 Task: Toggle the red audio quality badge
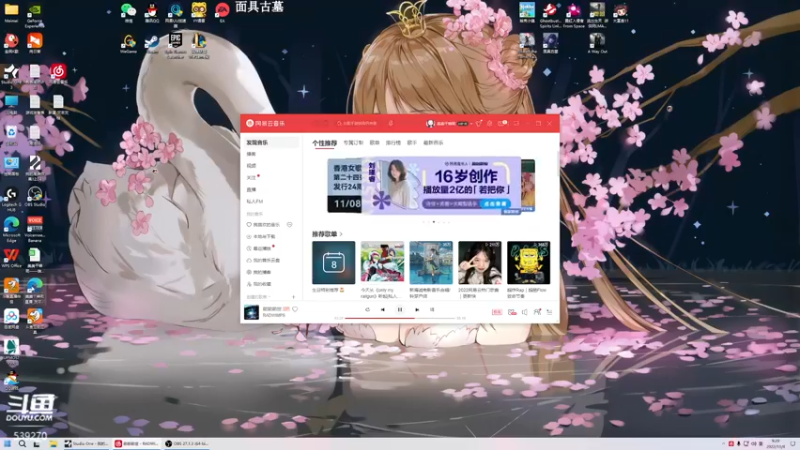click(497, 312)
